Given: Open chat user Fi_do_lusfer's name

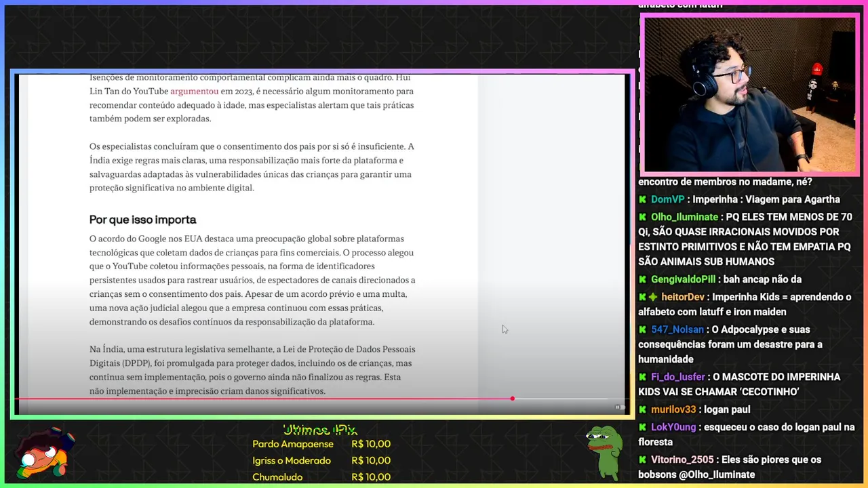Looking at the screenshot, I should pyautogui.click(x=678, y=377).
